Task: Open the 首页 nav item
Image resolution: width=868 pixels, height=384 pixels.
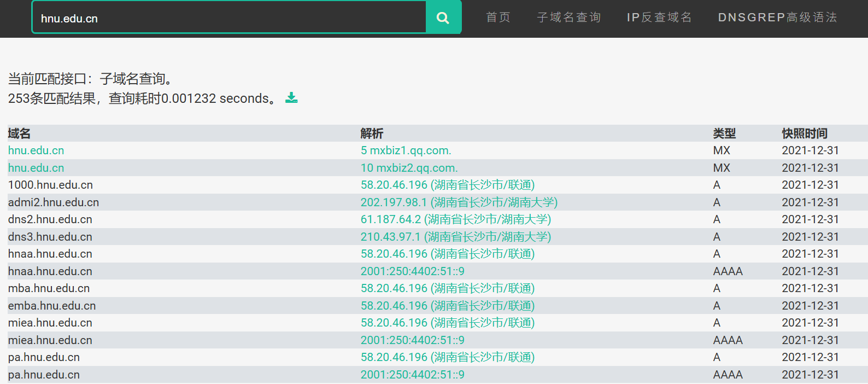Action: click(498, 18)
